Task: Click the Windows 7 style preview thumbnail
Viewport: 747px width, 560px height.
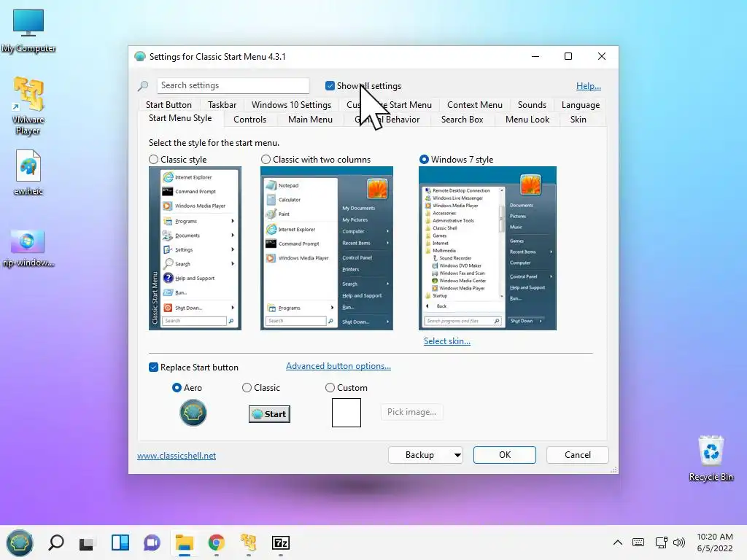Action: [487, 248]
